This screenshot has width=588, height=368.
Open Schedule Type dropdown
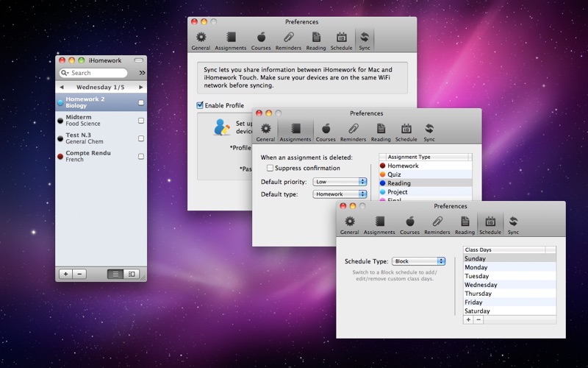tap(418, 261)
